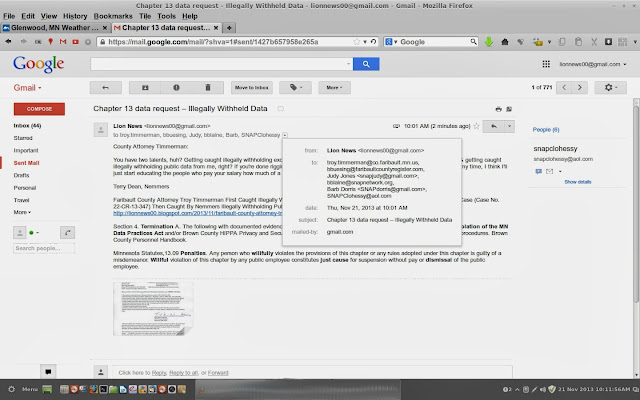The height and width of the screenshot is (400, 640).
Task: Click the green download arrow icon
Action: 489,42
